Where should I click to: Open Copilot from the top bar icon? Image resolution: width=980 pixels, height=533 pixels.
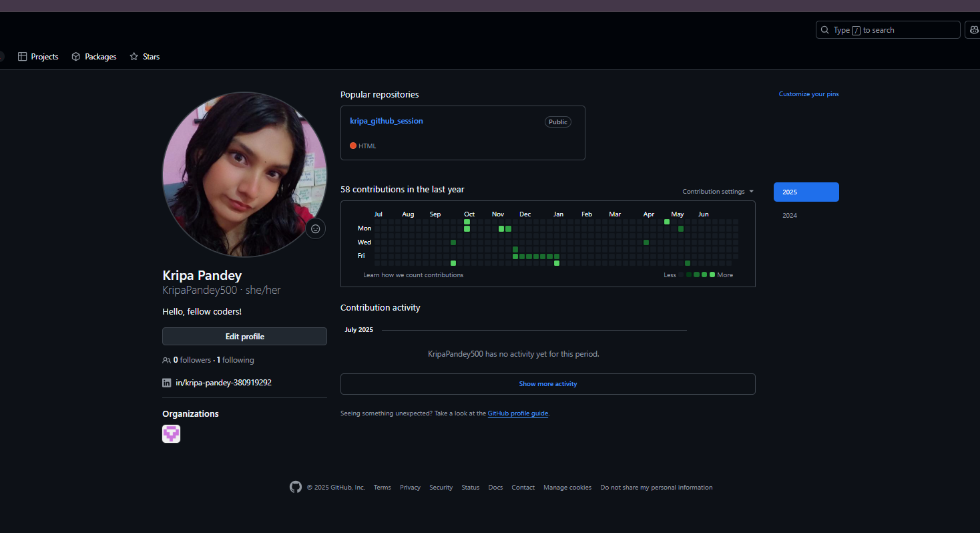[974, 29]
